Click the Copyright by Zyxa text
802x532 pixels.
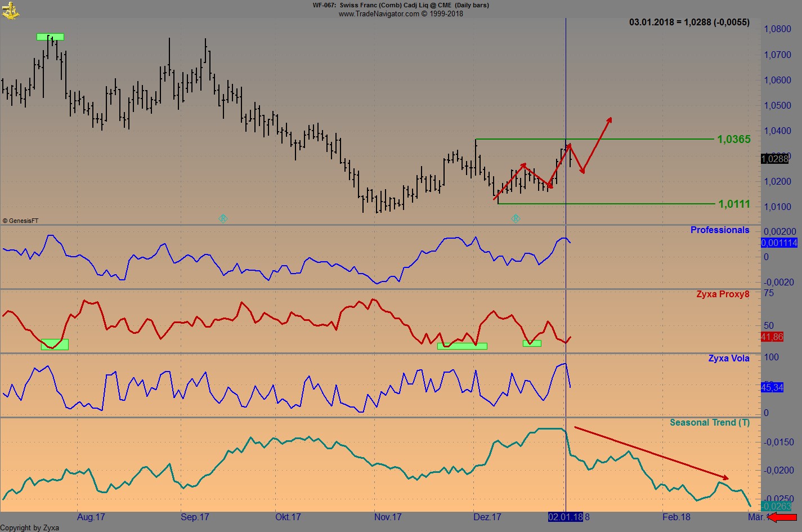(29, 527)
